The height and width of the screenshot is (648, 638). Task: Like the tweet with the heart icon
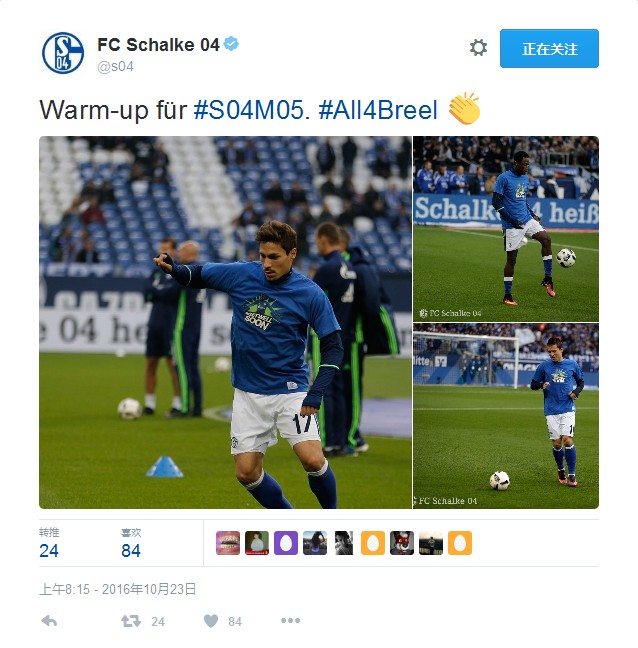211,621
